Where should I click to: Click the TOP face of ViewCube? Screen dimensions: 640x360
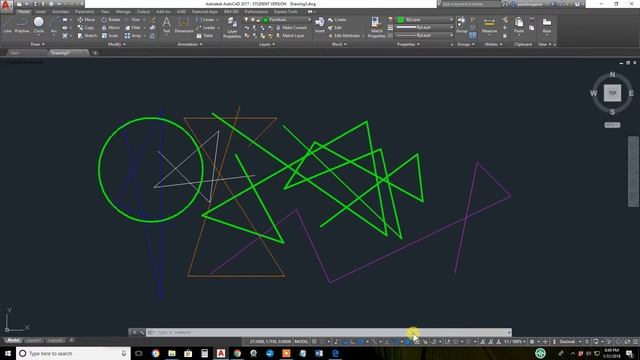612,93
